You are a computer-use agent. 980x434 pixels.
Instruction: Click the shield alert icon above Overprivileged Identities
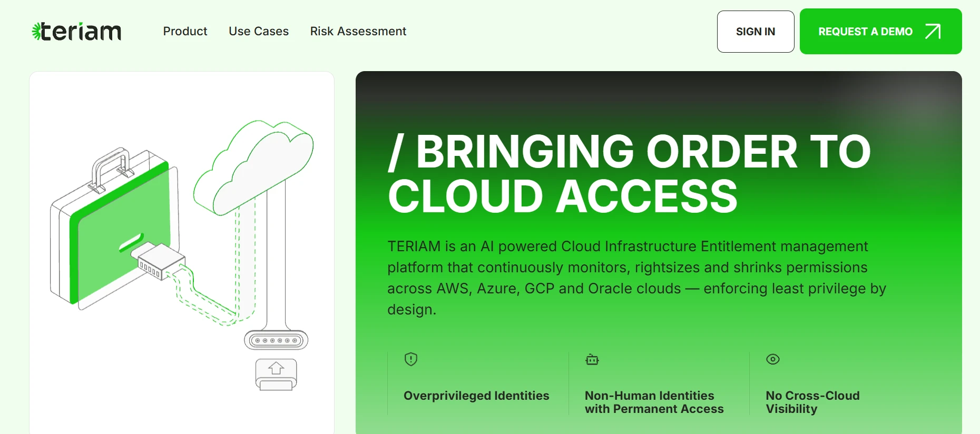click(x=411, y=359)
